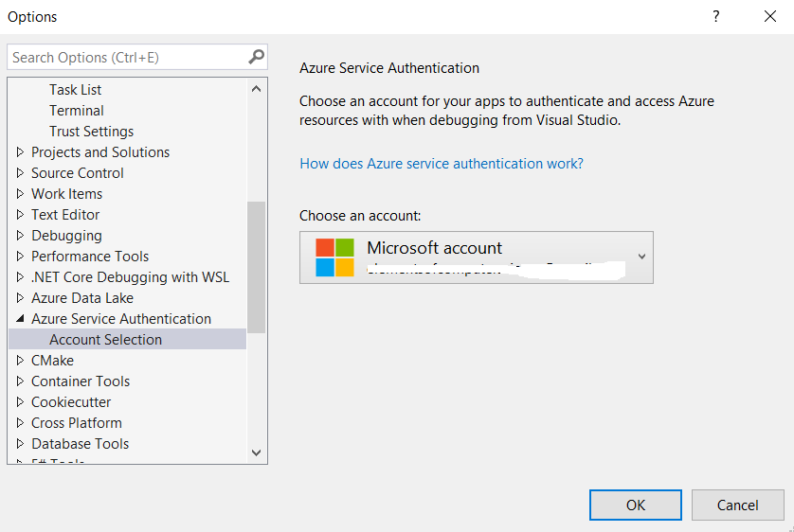
Task: Click the options tree scrollbar thumb
Action: point(256,268)
